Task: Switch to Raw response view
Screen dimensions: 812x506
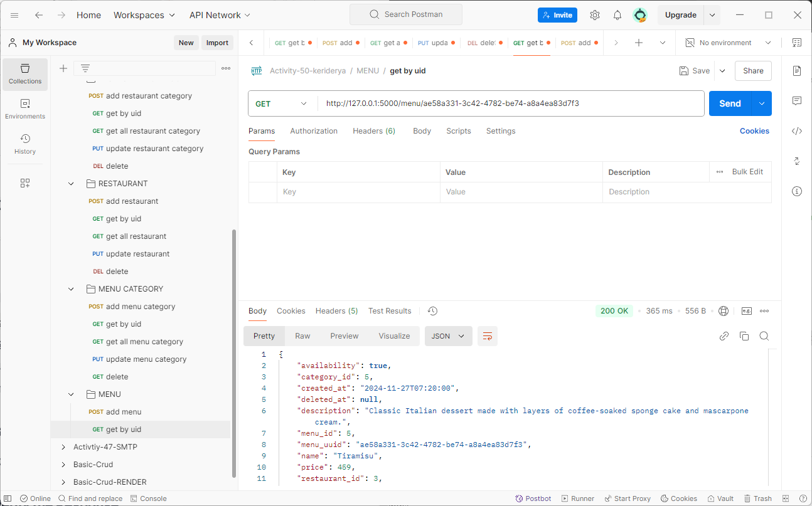Action: coord(302,336)
